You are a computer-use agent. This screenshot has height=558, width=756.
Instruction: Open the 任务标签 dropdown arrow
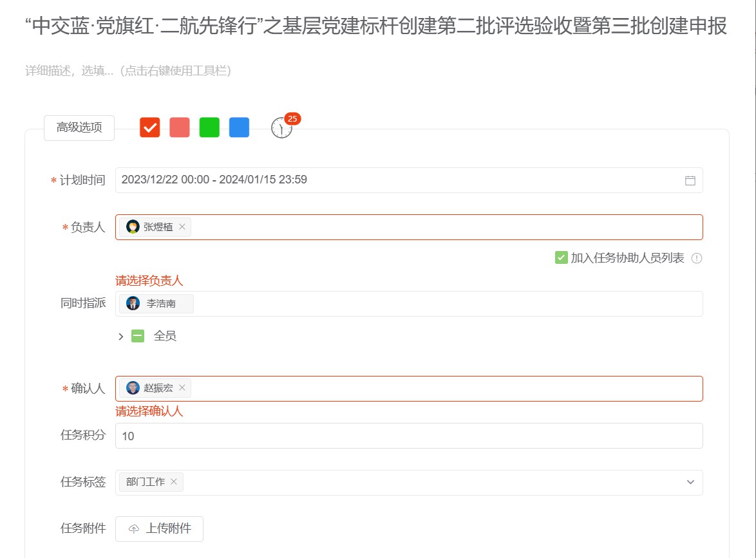[x=690, y=482]
